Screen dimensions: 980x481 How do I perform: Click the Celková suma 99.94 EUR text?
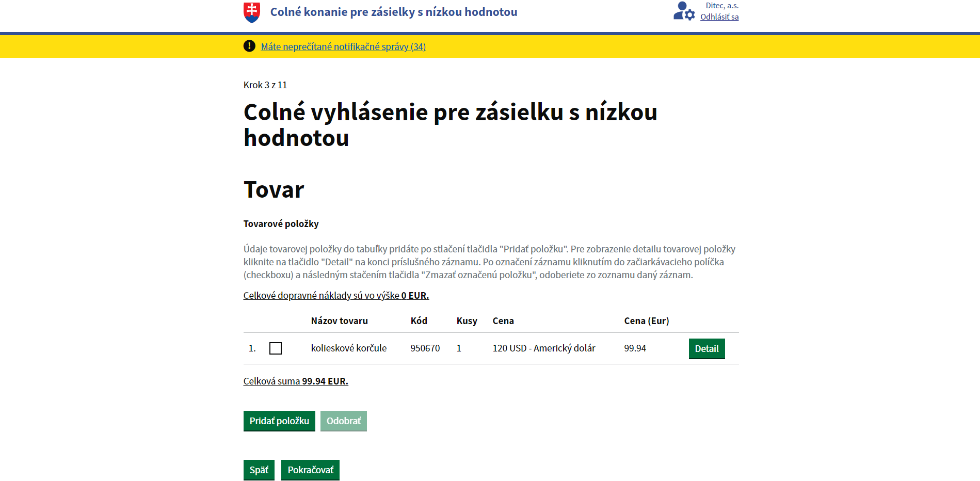(x=296, y=381)
